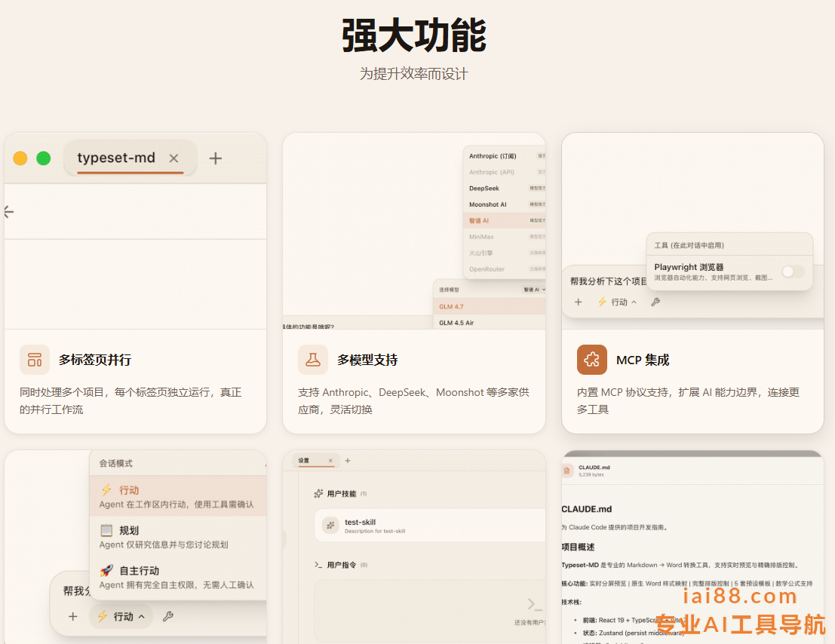This screenshot has height=644, width=835.
Task: Click the CLAUDE.md file icon
Action: point(568,471)
